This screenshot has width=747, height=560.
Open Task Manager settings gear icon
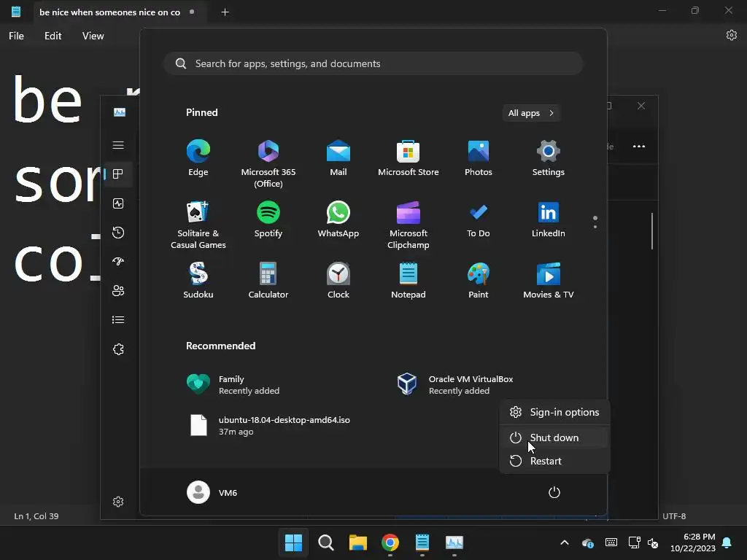tap(118, 502)
